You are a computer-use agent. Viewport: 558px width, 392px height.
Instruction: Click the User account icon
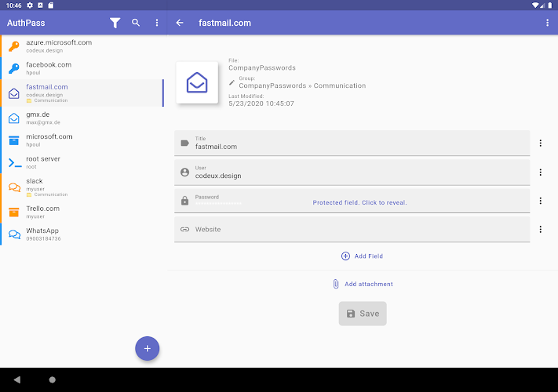[x=184, y=172]
